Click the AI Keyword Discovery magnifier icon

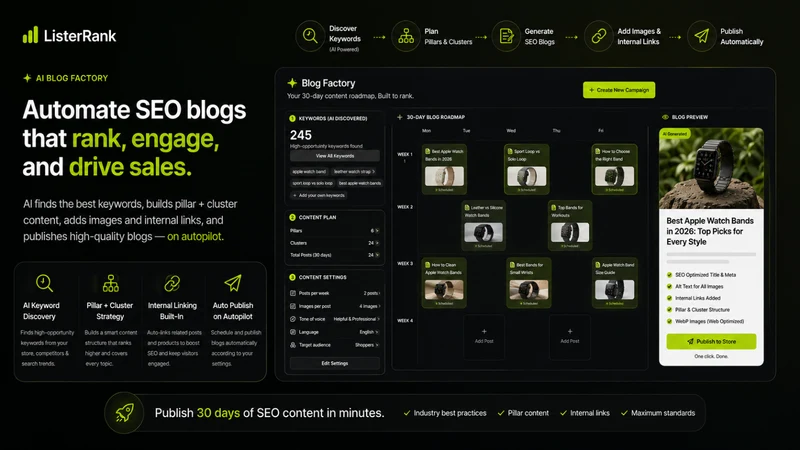(x=44, y=283)
